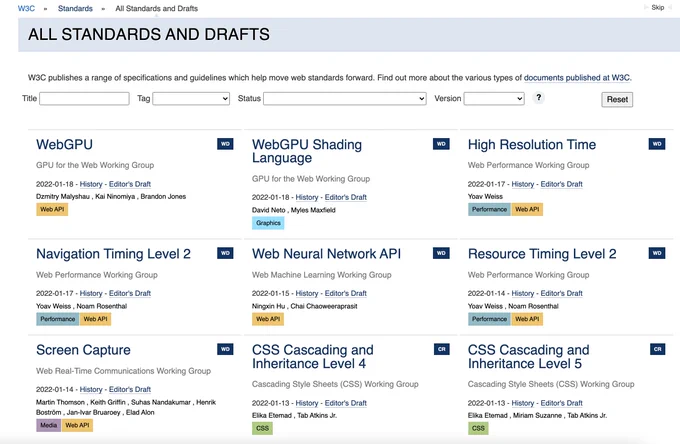
Task: Click the WD badge on Resource Timing Level 2
Action: (x=657, y=253)
